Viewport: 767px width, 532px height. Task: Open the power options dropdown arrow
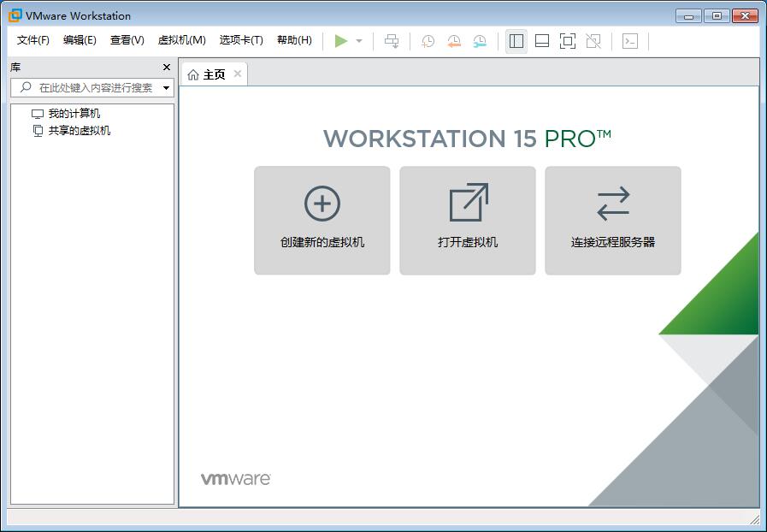359,41
